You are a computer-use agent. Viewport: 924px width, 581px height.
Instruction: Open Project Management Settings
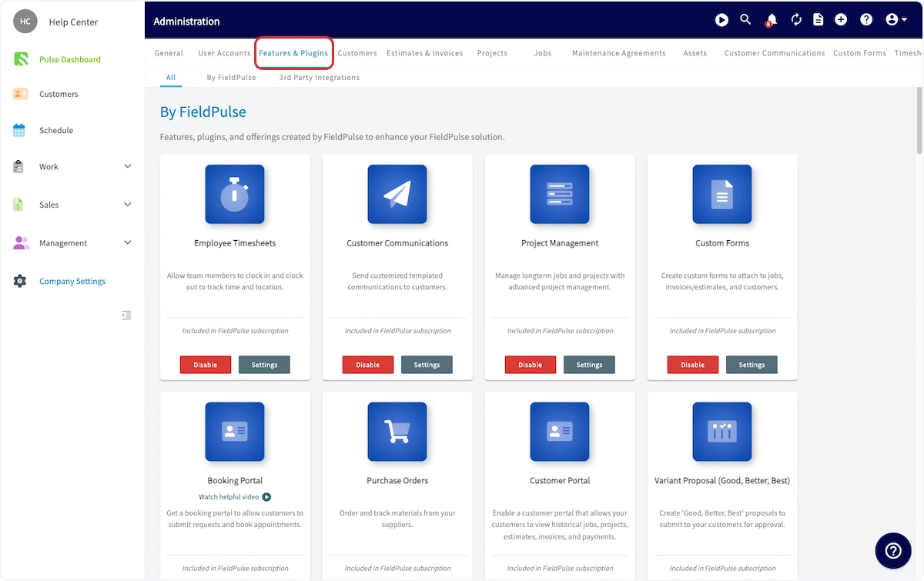(589, 365)
